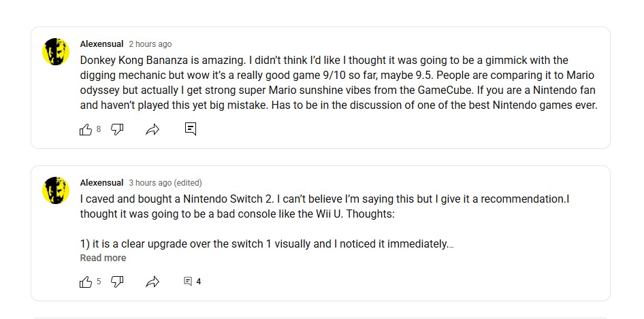Dislike the Nintendo Switch 2 post

(117, 282)
